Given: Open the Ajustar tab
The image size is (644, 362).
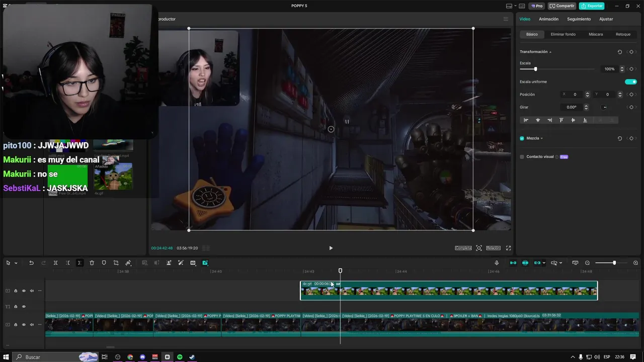Looking at the screenshot, I should pyautogui.click(x=606, y=19).
